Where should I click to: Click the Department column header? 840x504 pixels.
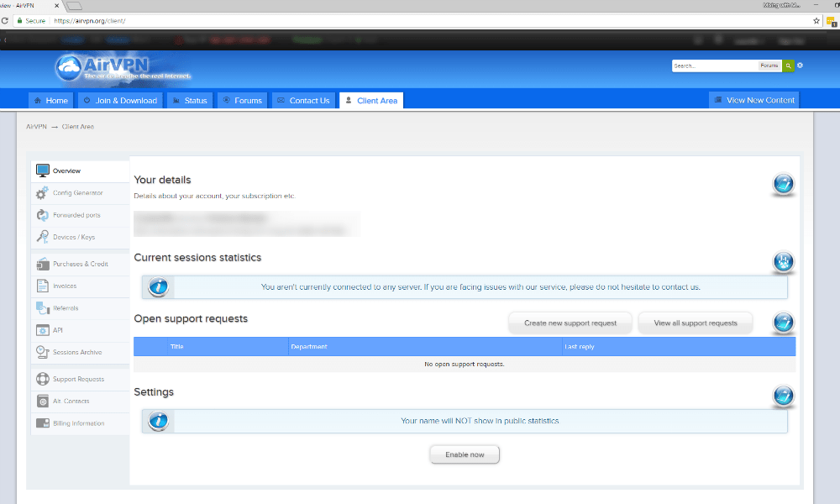(x=309, y=347)
